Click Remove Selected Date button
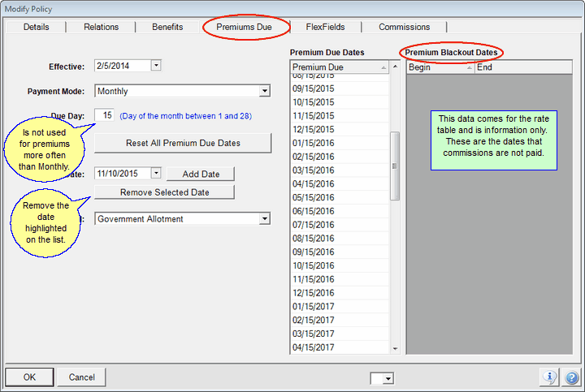585x392 pixels. [x=164, y=192]
